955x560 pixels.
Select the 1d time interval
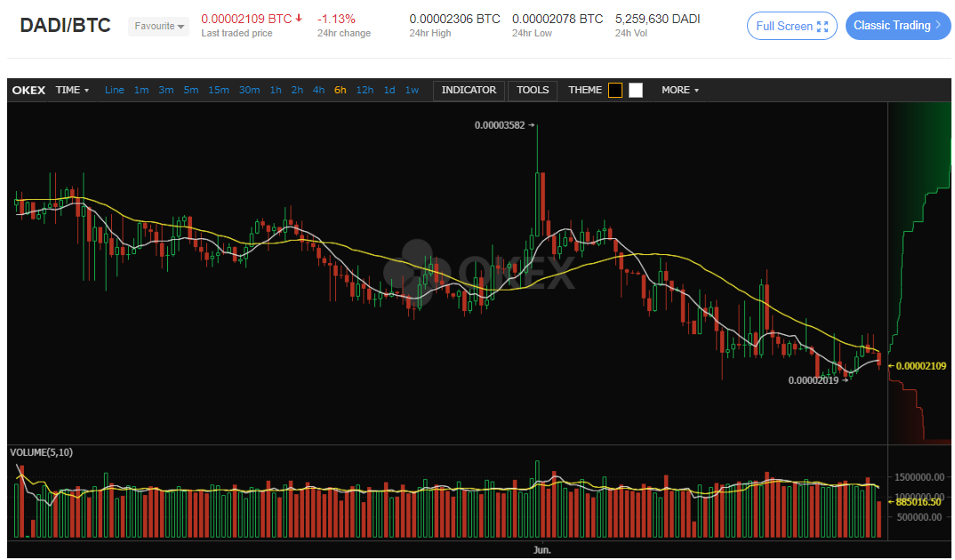pos(389,90)
